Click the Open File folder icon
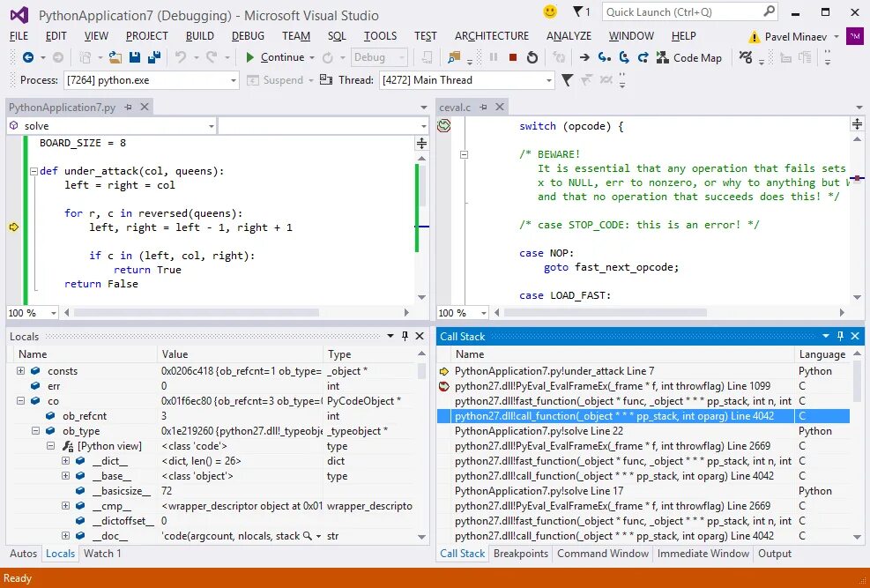 115,57
